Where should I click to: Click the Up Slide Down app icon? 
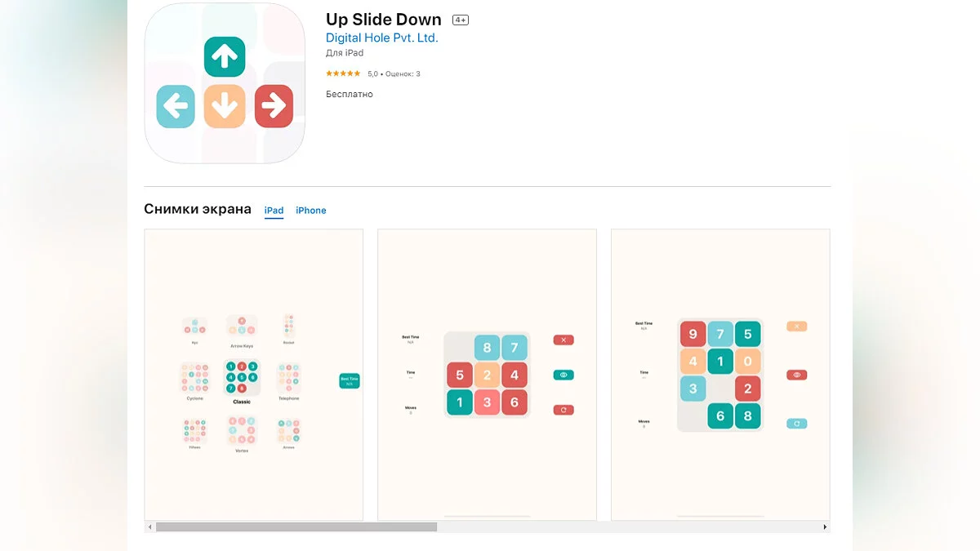coord(225,83)
